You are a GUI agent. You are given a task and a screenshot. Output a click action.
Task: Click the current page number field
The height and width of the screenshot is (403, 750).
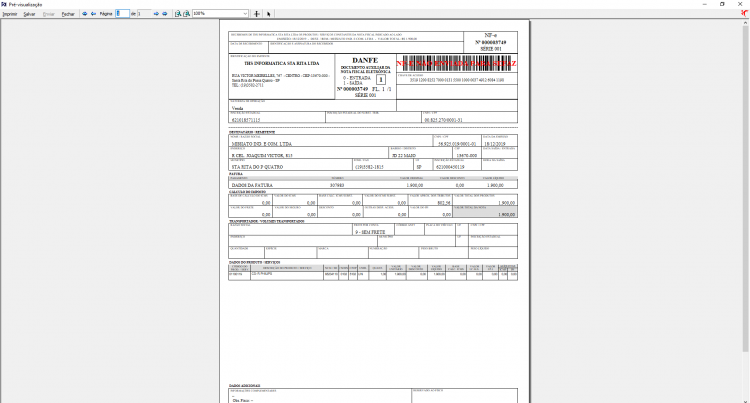point(122,14)
